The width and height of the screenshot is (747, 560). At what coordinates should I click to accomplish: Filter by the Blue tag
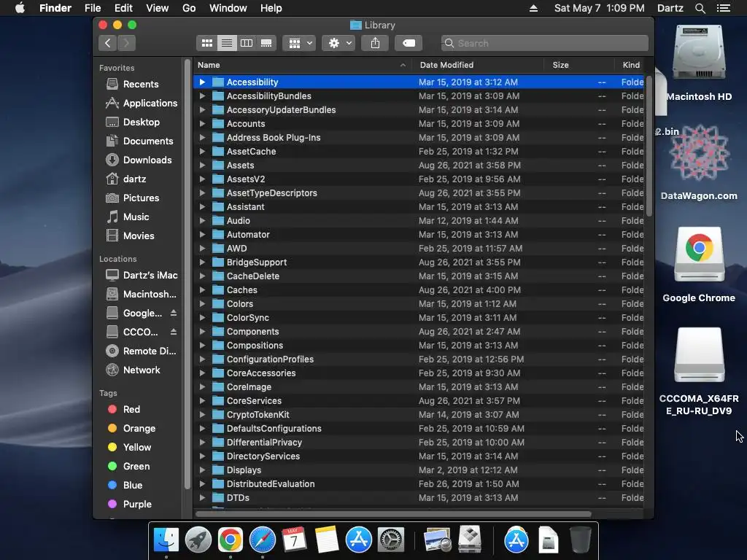tap(125, 485)
